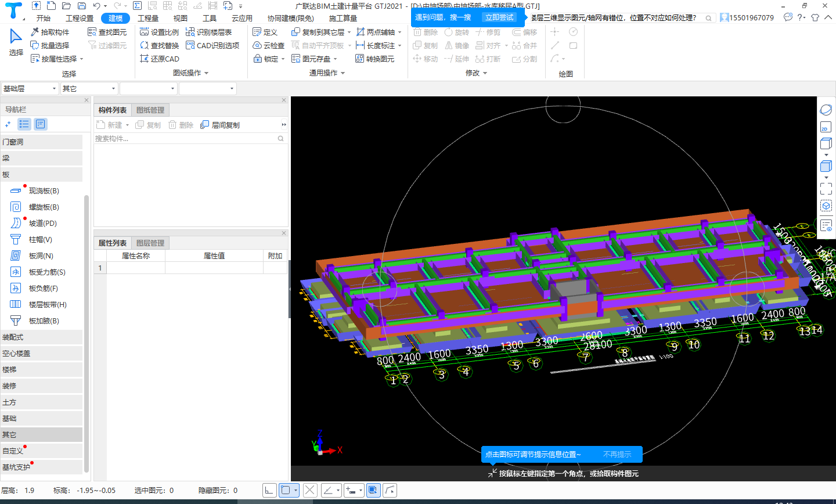This screenshot has width=836, height=504.
Task: Click 还原CAD restore tool
Action: click(160, 59)
